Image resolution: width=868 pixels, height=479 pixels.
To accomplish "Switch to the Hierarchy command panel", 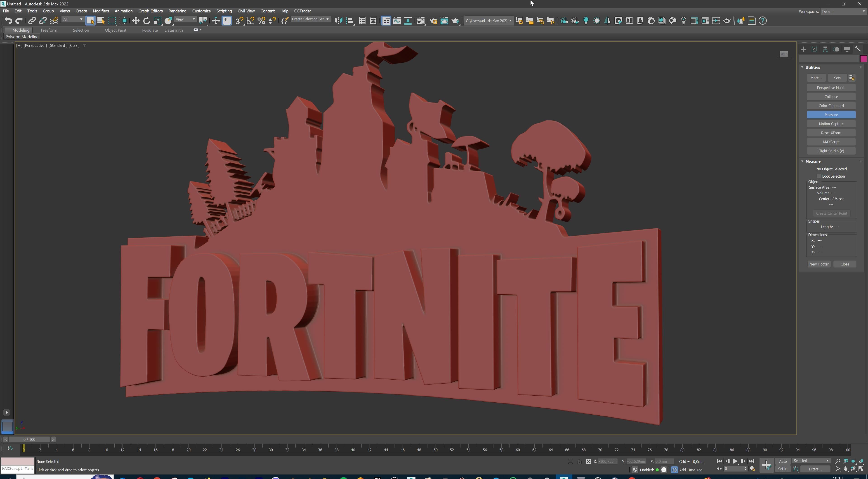I will tap(825, 49).
